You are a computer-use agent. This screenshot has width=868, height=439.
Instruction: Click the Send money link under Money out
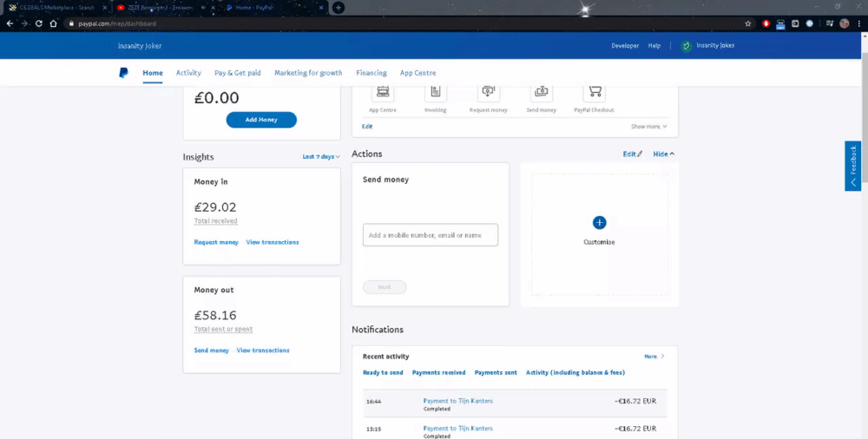click(212, 351)
